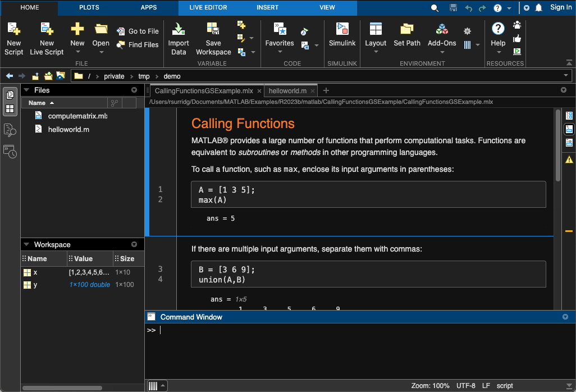Switch to the PLOTS tab

pyautogui.click(x=89, y=7)
